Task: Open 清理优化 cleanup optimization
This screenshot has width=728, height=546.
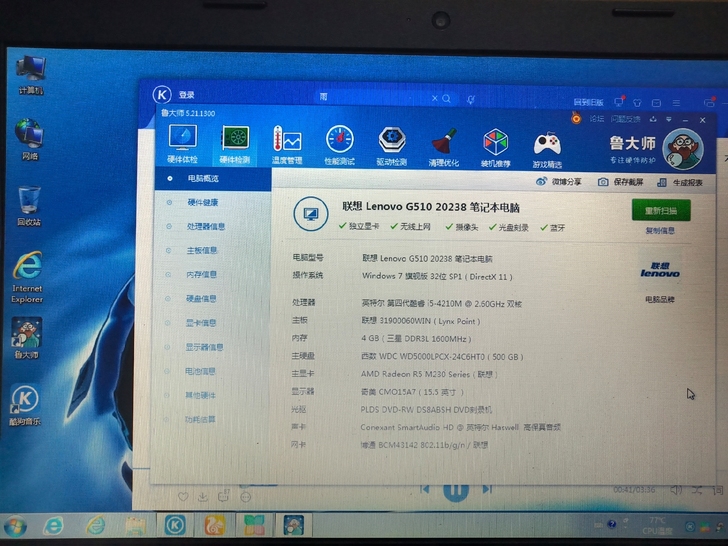Action: pyautogui.click(x=444, y=147)
